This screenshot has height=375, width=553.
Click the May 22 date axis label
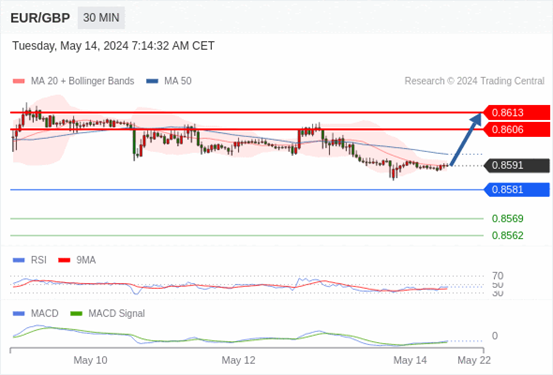pos(474,360)
